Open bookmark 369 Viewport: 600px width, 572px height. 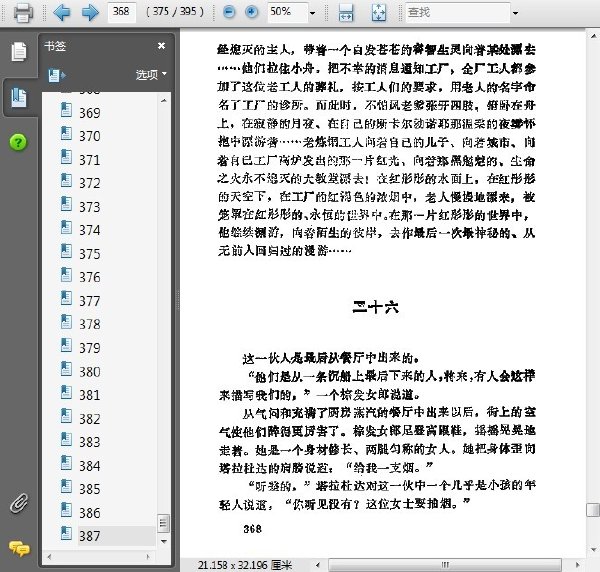point(90,113)
